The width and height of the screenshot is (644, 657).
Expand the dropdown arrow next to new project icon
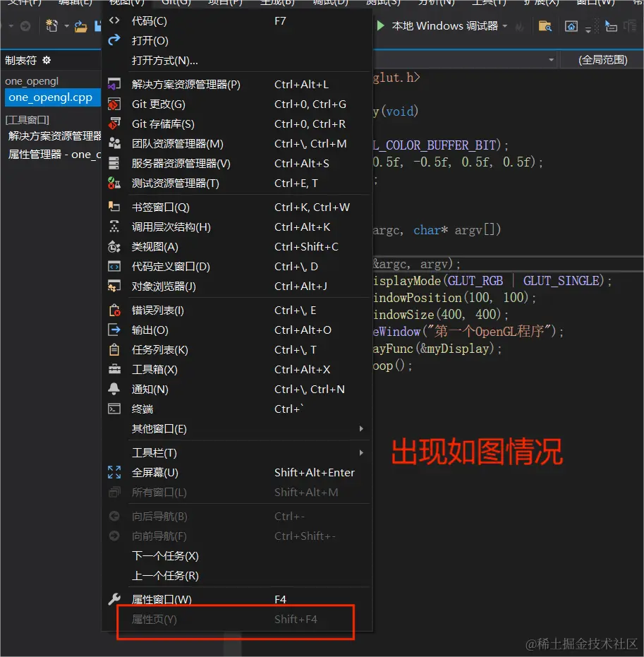coord(66,26)
